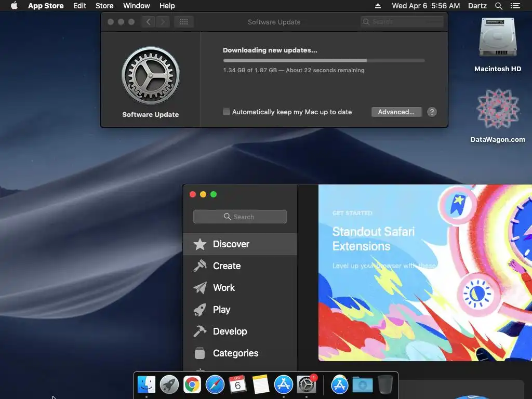Image resolution: width=532 pixels, height=399 pixels.
Task: Open Standout Safari Extensions featured banner
Action: [425, 272]
